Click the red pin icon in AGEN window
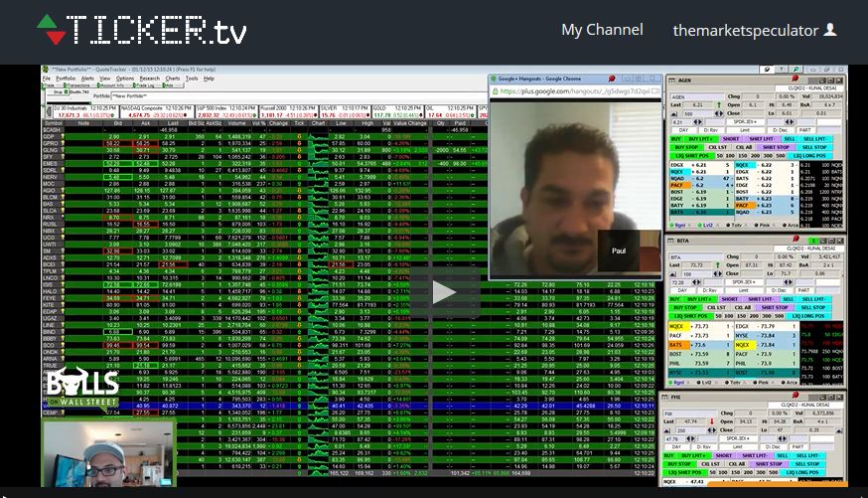Viewport: 868px width, 498px height. [x=795, y=79]
